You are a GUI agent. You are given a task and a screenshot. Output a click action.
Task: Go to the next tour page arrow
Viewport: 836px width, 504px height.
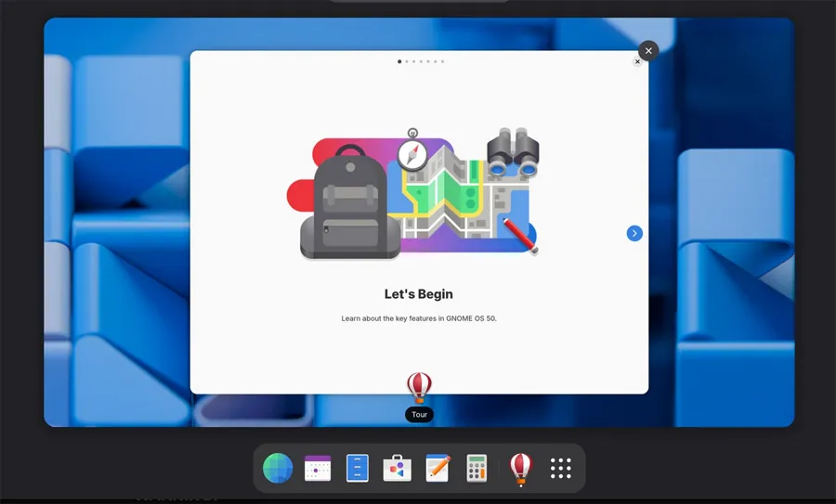[634, 233]
